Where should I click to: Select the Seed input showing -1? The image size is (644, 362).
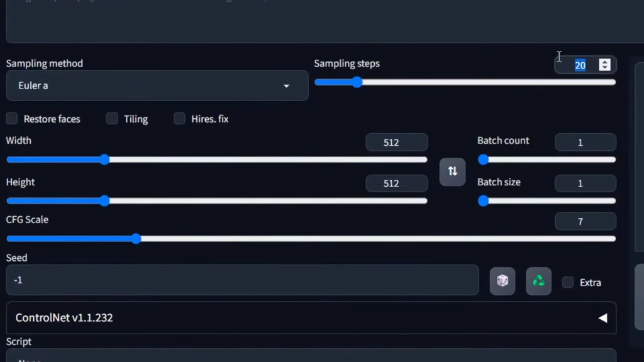point(241,280)
